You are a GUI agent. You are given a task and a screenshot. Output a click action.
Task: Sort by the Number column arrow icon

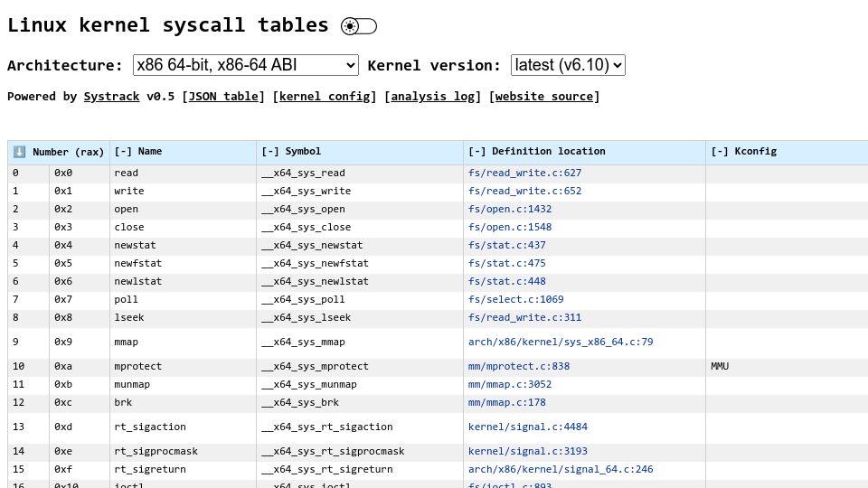[x=19, y=152]
